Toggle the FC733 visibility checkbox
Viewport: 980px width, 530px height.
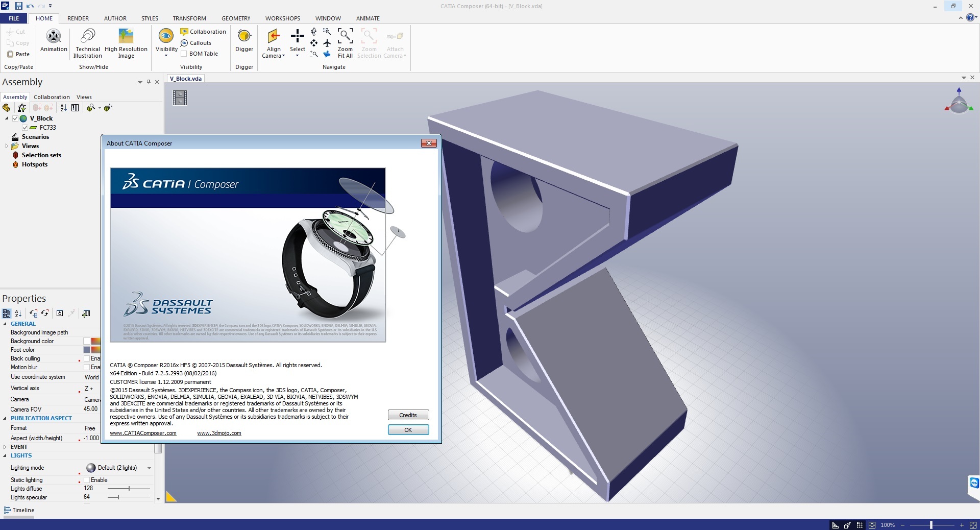pos(24,128)
